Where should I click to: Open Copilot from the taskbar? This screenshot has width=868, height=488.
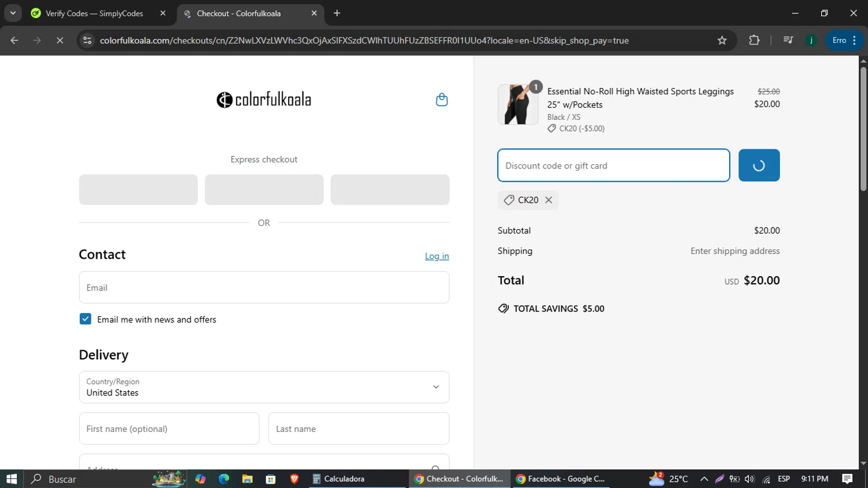(x=200, y=479)
